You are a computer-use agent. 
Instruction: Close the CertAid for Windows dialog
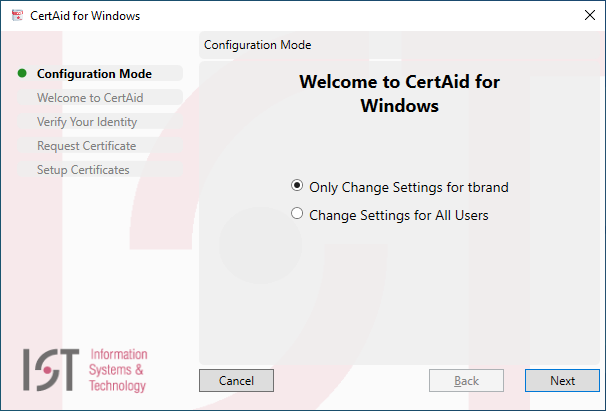point(590,15)
